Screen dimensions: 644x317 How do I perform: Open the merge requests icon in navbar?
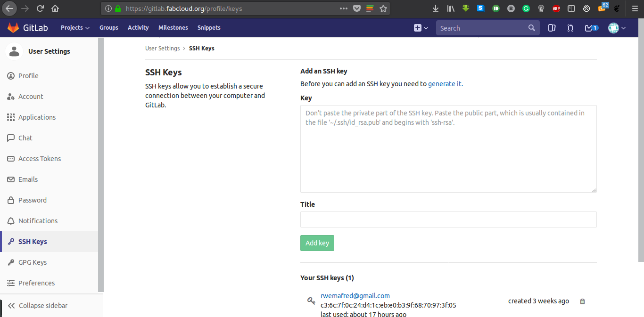click(570, 28)
